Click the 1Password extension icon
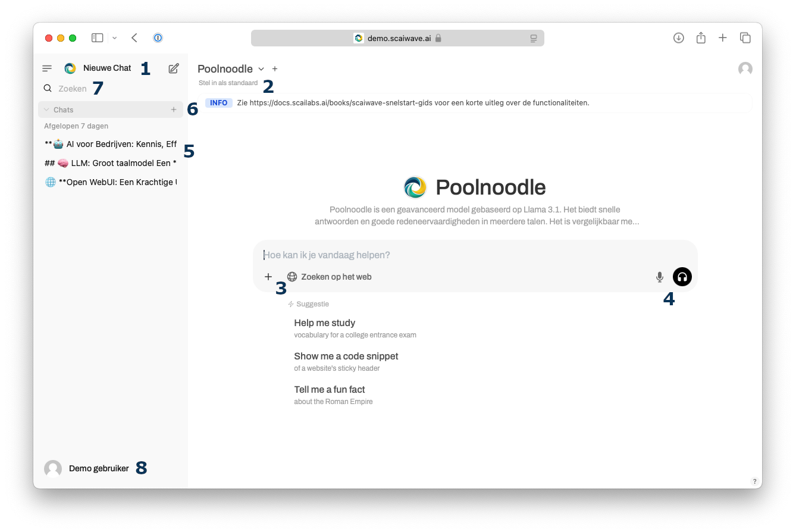Image resolution: width=796 pixels, height=532 pixels. 158,38
